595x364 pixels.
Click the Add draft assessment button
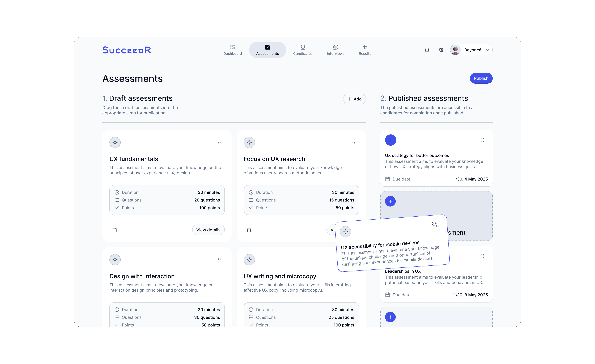click(354, 99)
